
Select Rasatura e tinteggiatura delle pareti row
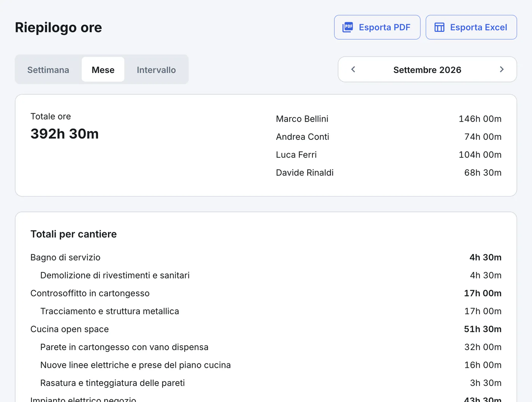[x=266, y=383]
